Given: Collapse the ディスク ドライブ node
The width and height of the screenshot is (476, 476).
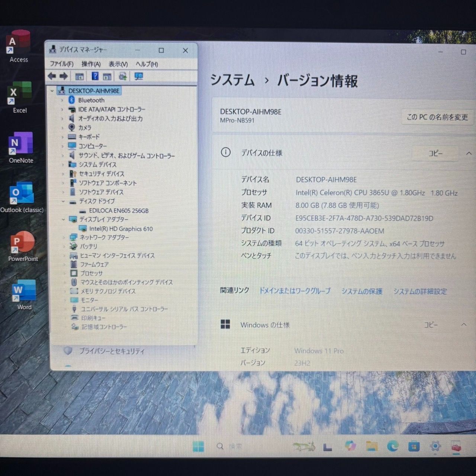Looking at the screenshot, I should click(x=63, y=201).
